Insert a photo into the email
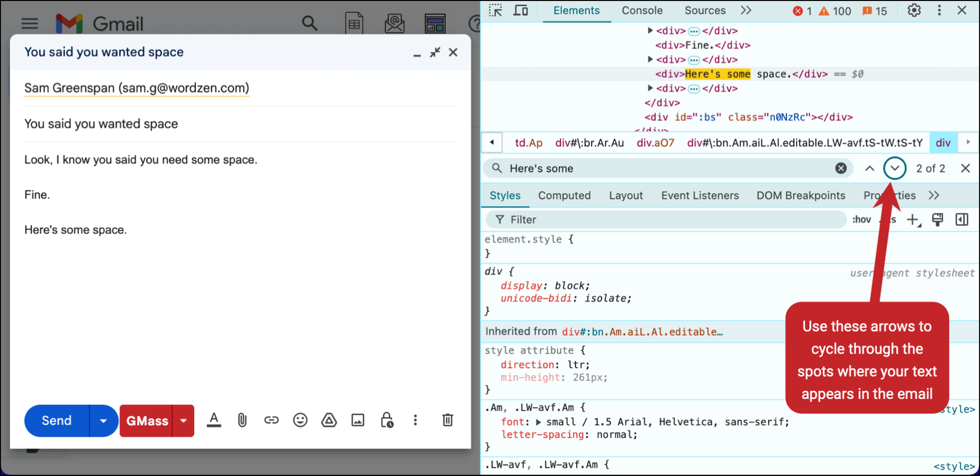Screen dimensions: 980x476 click(358, 420)
